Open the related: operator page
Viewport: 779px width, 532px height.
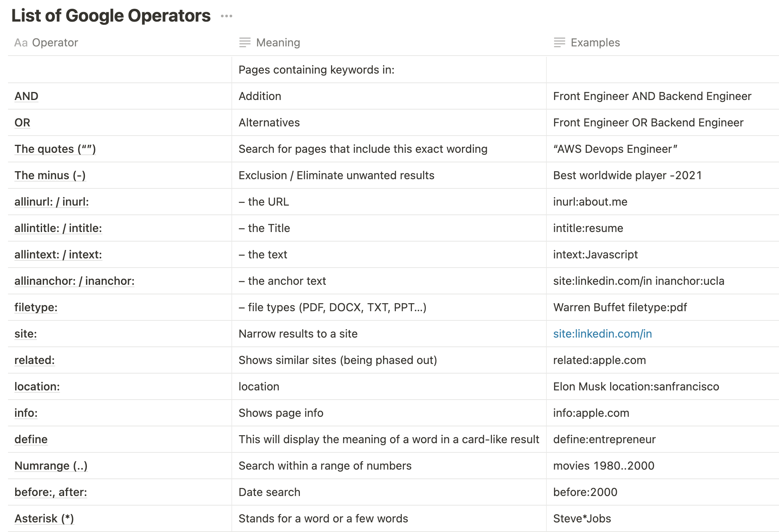34,360
